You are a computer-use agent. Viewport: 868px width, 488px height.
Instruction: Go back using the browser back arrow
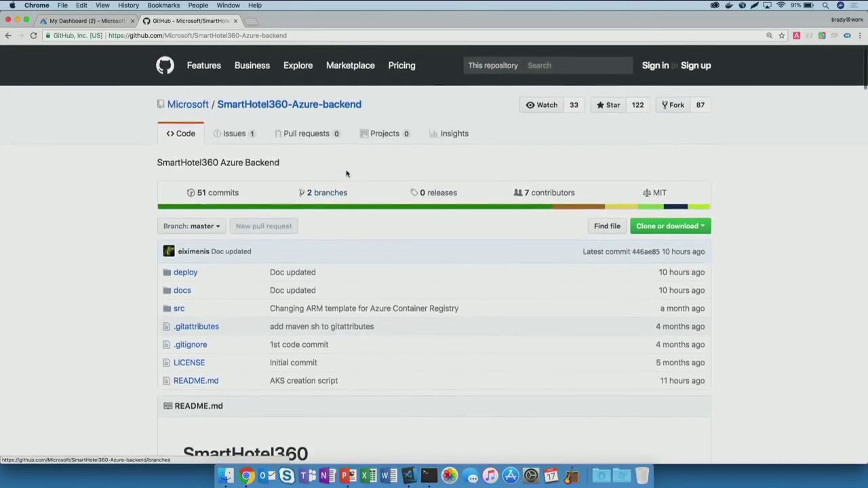[8, 35]
